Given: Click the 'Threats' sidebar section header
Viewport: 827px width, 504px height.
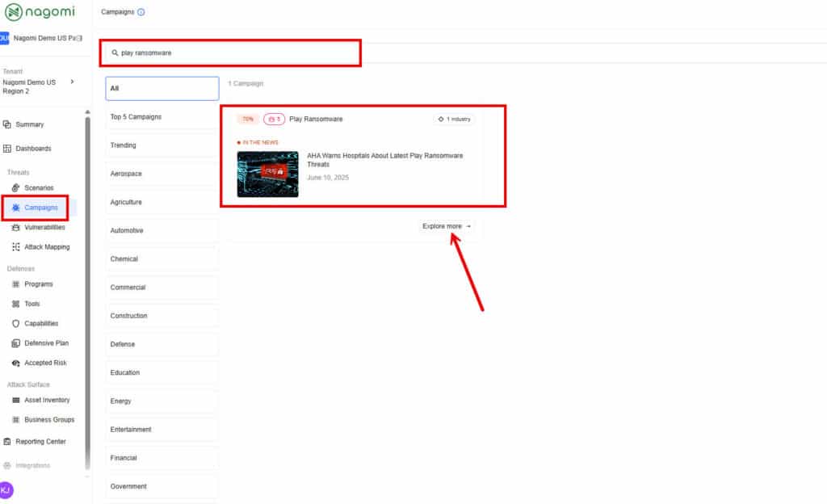Looking at the screenshot, I should coord(18,172).
